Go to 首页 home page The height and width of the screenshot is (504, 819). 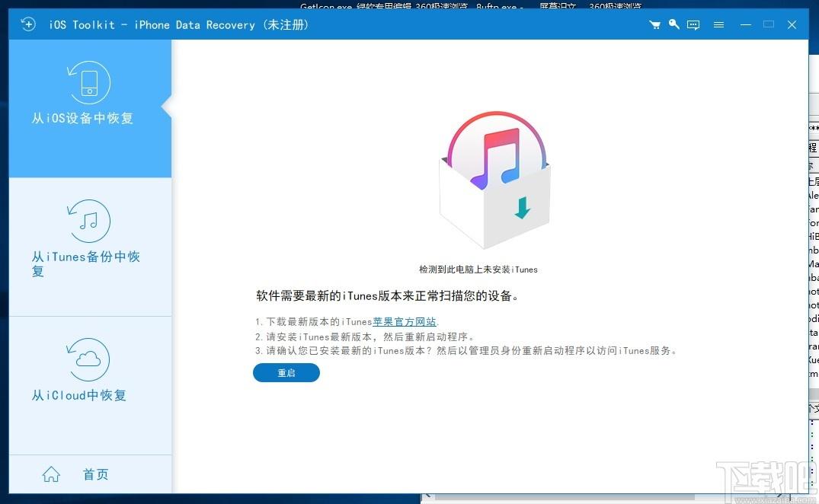(95, 474)
